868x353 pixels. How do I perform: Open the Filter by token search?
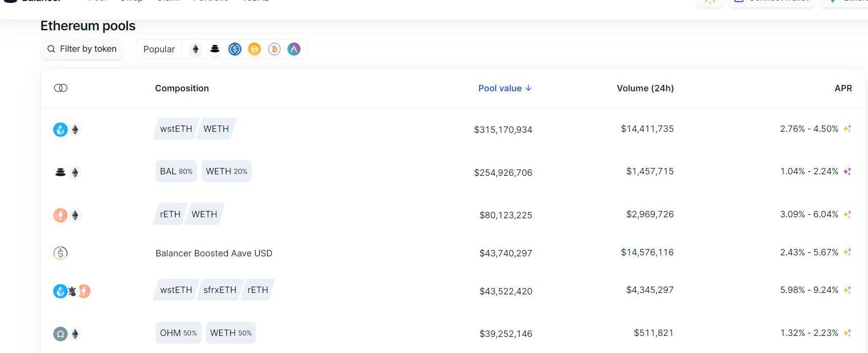click(82, 49)
